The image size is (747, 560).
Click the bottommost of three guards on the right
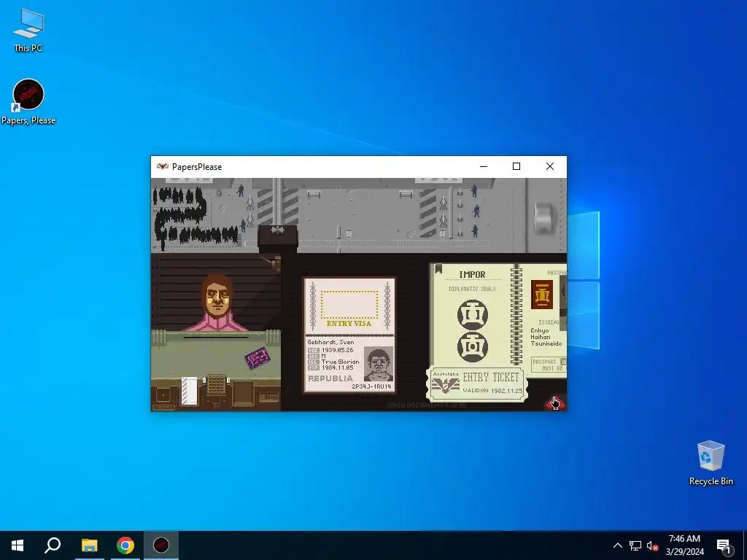coord(474,231)
